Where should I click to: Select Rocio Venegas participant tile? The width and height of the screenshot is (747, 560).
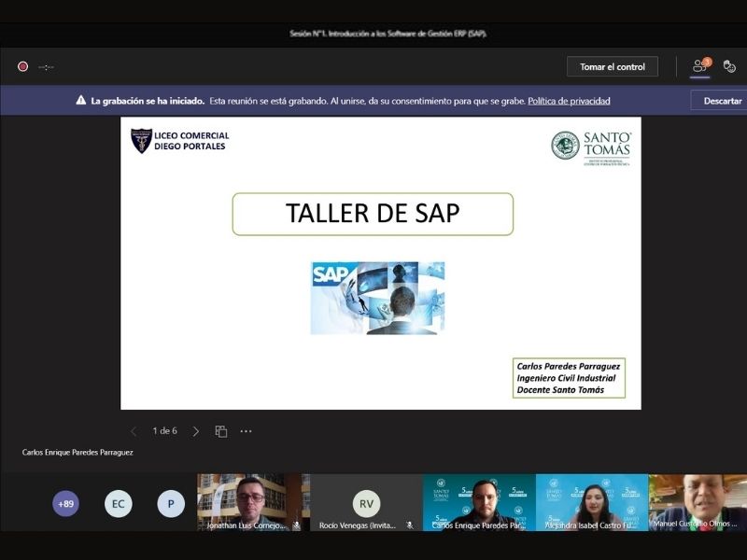click(366, 502)
